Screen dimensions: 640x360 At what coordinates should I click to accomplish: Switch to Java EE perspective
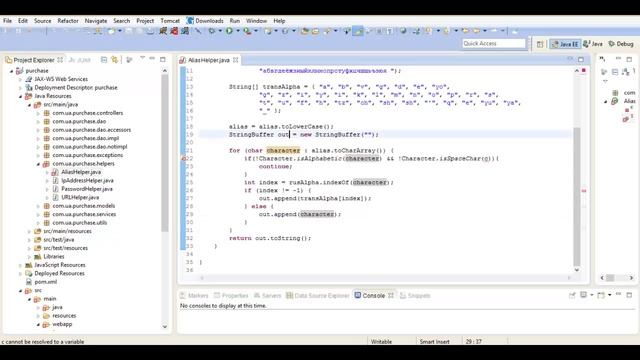coord(565,44)
